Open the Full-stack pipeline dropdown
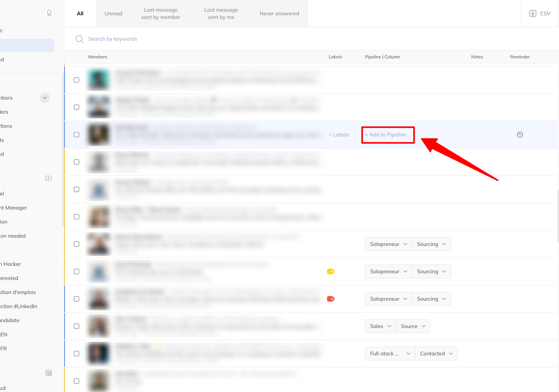 click(390, 354)
